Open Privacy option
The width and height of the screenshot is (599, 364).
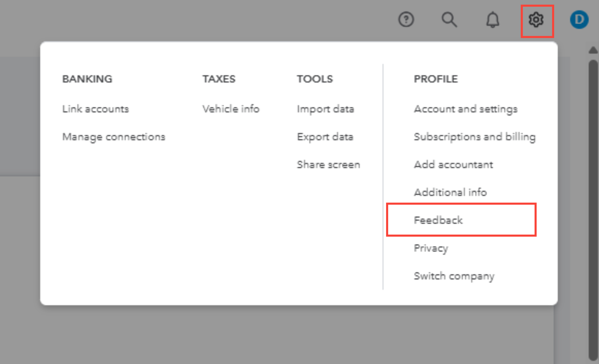coord(431,248)
